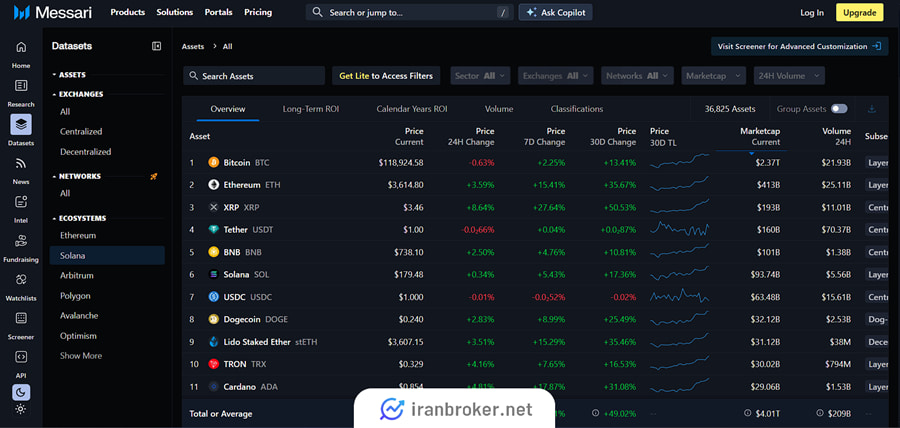Collapse the NETWORKS section
Image resolution: width=900 pixels, height=428 pixels.
click(76, 176)
